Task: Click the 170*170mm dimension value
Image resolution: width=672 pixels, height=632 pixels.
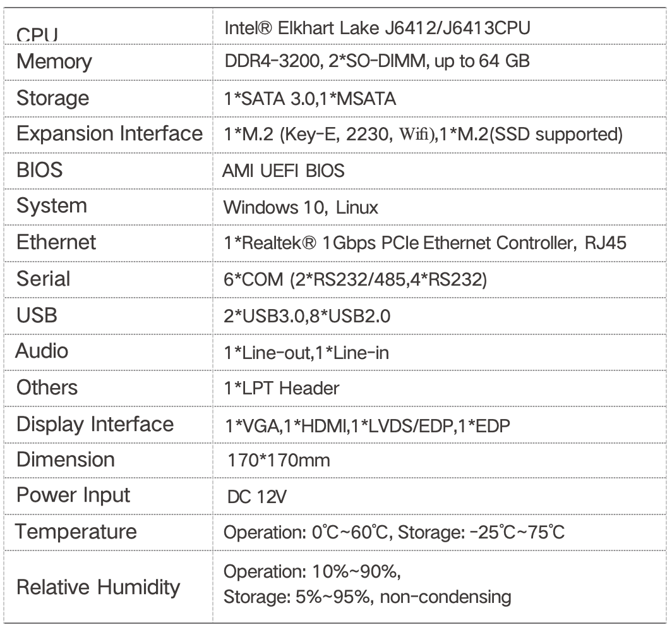Action: click(279, 459)
